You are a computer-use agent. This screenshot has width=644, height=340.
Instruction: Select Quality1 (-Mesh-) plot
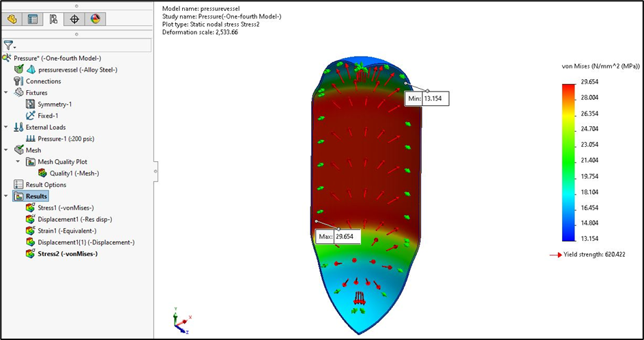tap(74, 173)
